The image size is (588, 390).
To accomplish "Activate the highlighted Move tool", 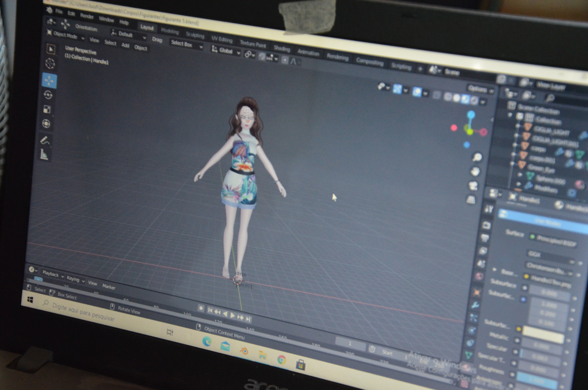I will click(49, 81).
